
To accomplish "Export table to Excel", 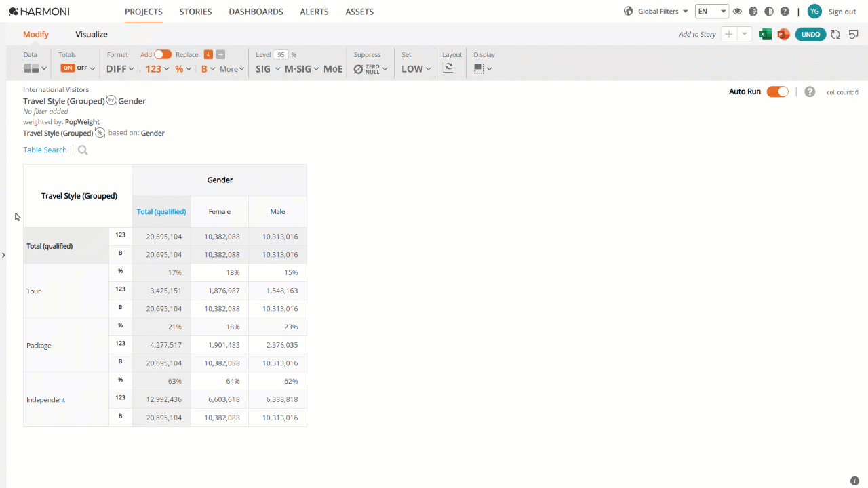I will tap(766, 35).
